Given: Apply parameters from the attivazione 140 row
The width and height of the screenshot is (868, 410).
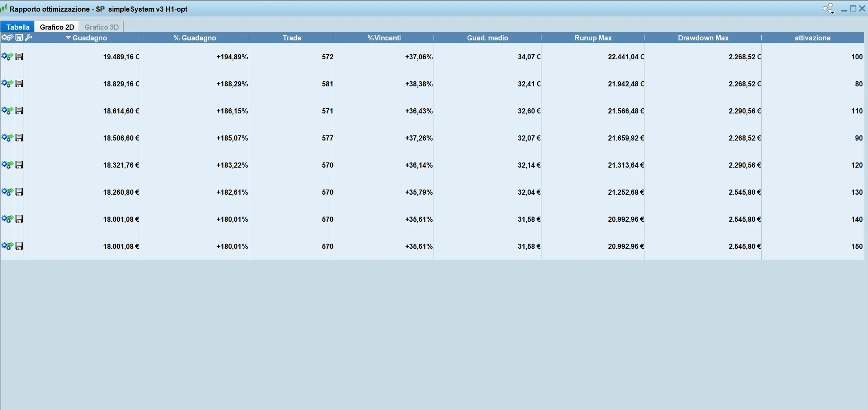Looking at the screenshot, I should 7,219.
